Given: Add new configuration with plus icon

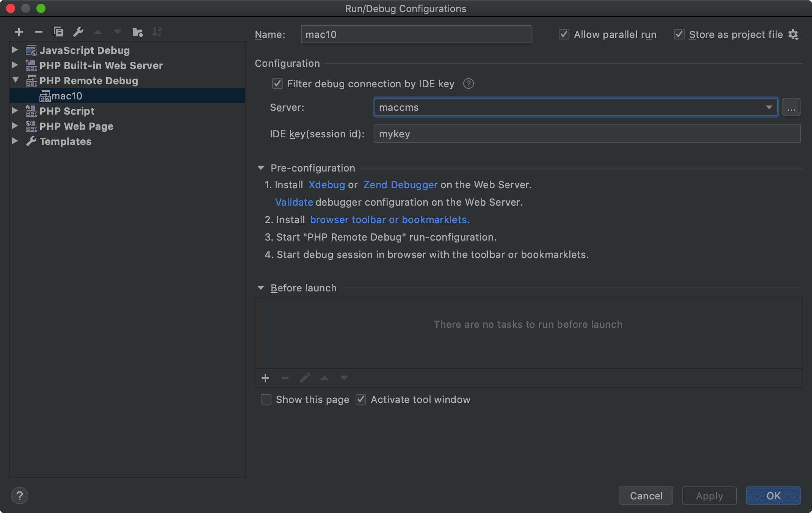Looking at the screenshot, I should 19,32.
